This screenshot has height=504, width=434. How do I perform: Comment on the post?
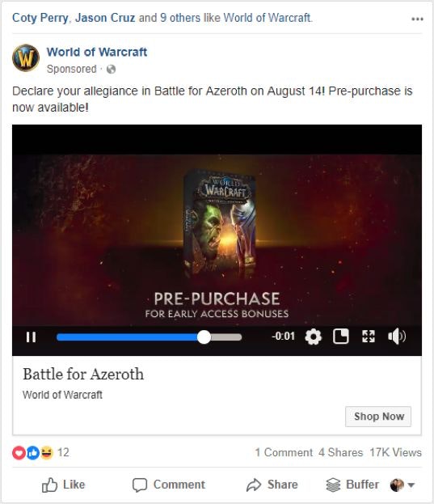(169, 485)
